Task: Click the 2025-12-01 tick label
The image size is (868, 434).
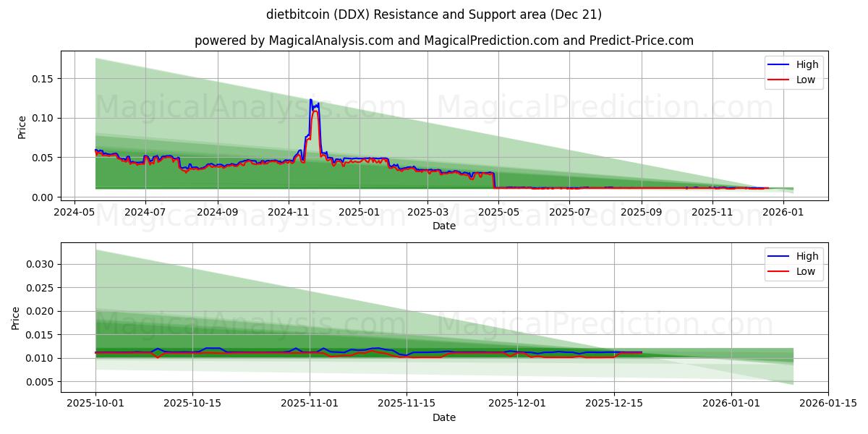Action: (517, 403)
